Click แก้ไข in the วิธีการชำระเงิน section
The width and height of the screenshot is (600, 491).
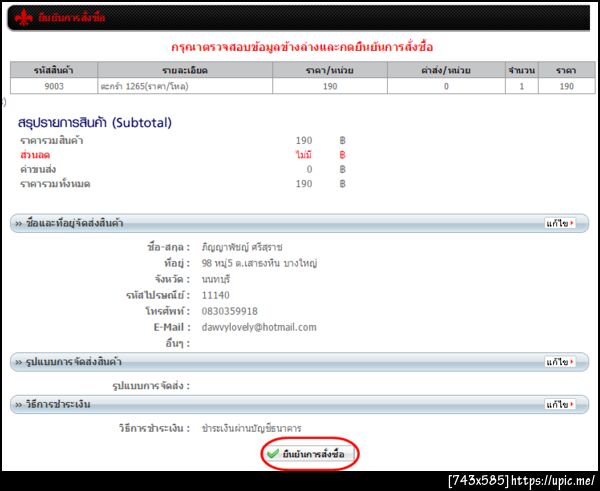560,404
